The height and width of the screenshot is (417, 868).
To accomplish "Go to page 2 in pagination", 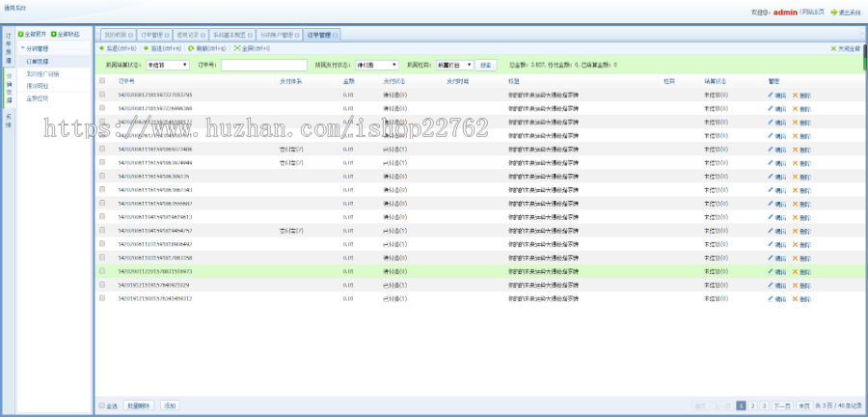I will click(753, 405).
